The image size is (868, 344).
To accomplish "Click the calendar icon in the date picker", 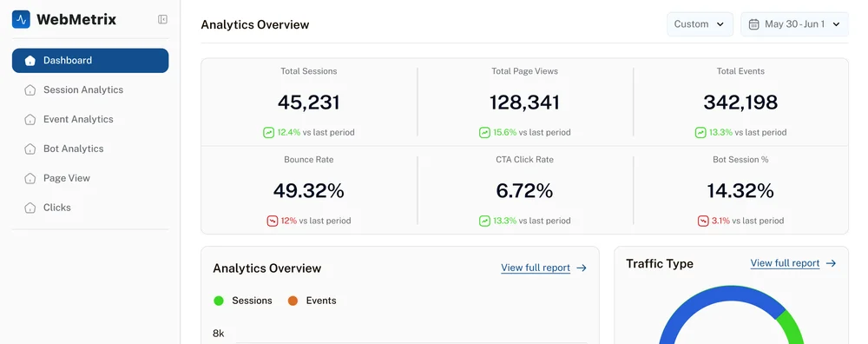I will click(x=753, y=24).
